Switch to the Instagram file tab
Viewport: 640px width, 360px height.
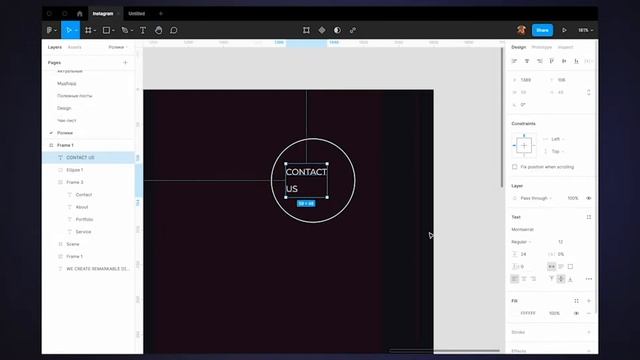pyautogui.click(x=103, y=13)
